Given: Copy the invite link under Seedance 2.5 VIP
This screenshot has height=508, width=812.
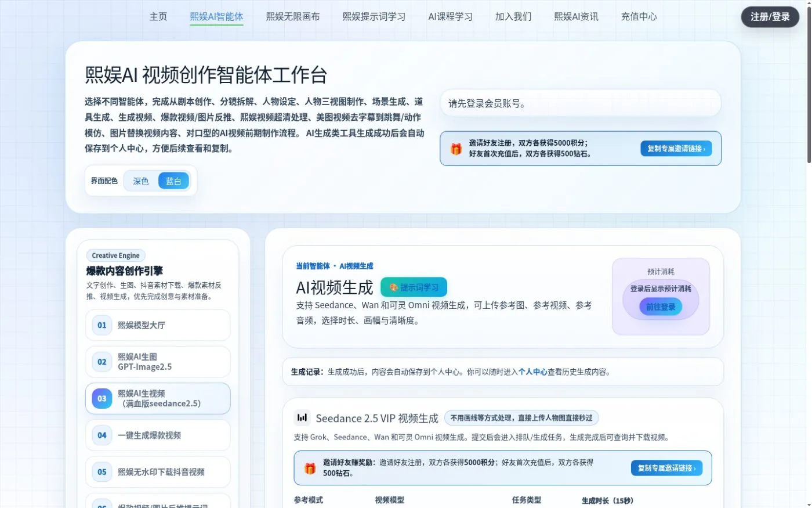Looking at the screenshot, I should [667, 468].
